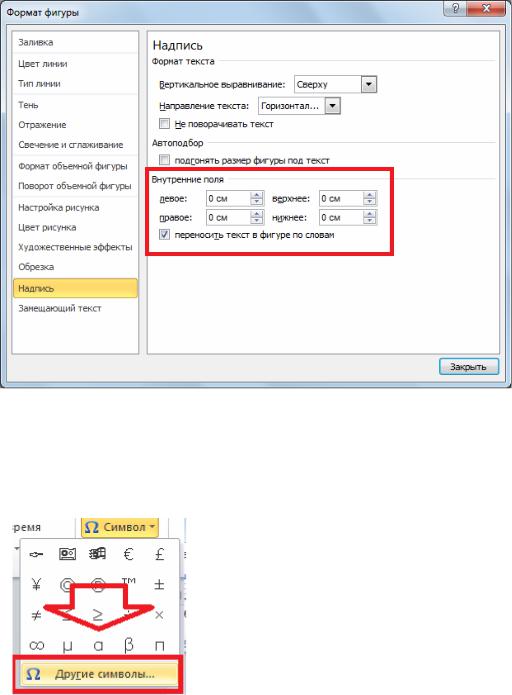Insert the alpha α symbol

tap(98, 645)
